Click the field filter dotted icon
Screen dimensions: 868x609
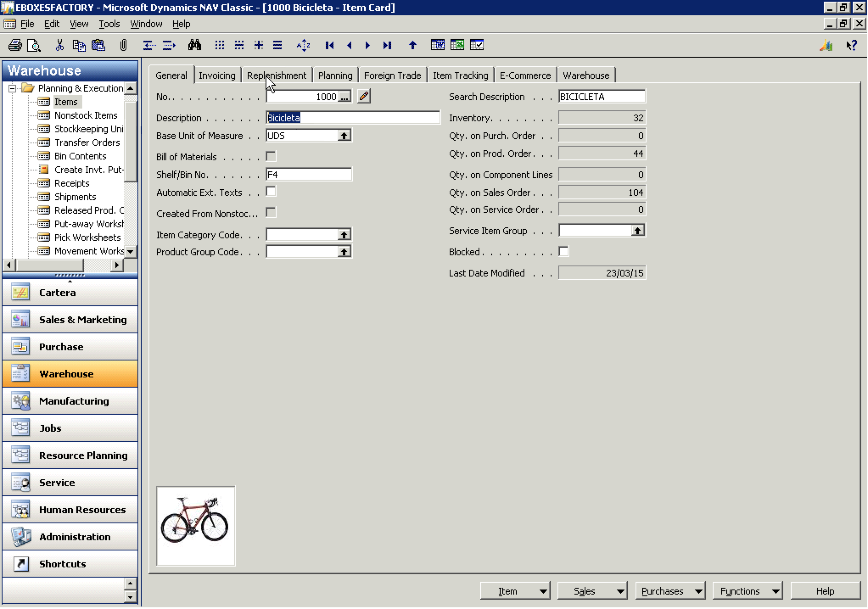[x=219, y=45]
